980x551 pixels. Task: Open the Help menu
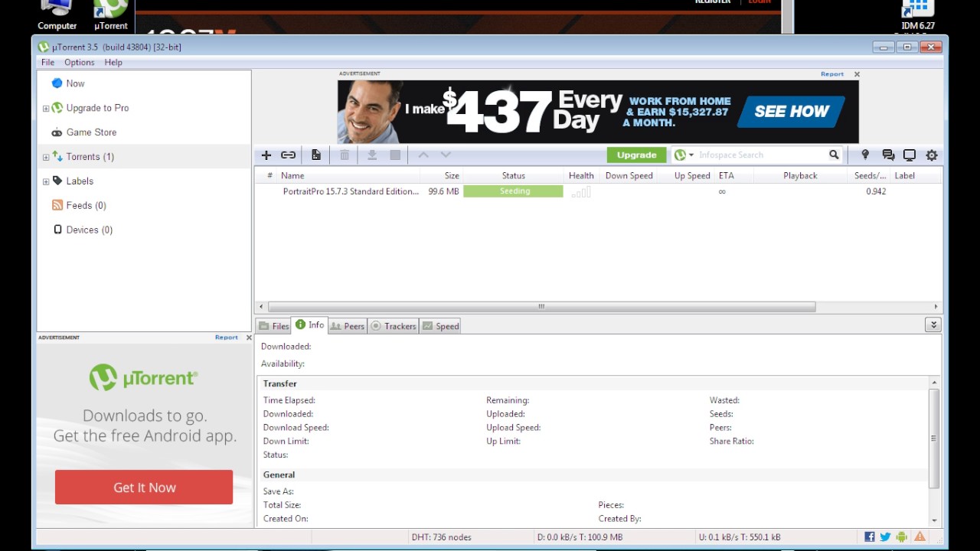click(x=113, y=63)
